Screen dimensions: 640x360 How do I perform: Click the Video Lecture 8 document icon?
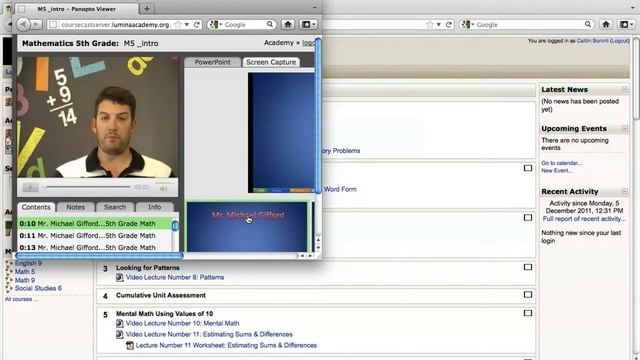click(x=120, y=277)
